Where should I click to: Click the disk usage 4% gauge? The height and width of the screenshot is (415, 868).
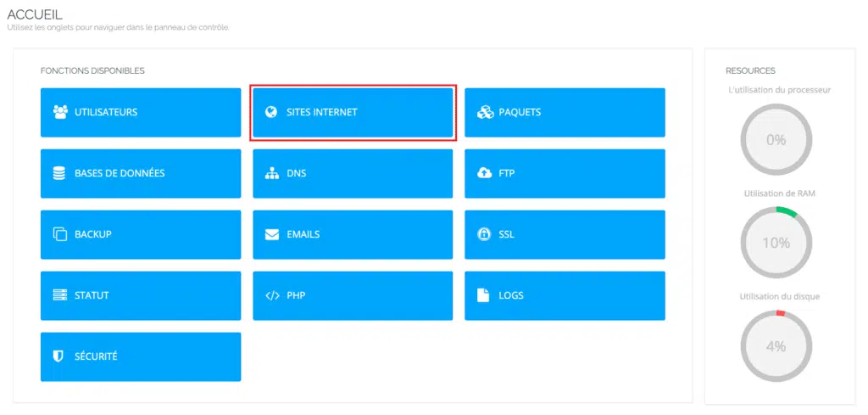pyautogui.click(x=776, y=346)
